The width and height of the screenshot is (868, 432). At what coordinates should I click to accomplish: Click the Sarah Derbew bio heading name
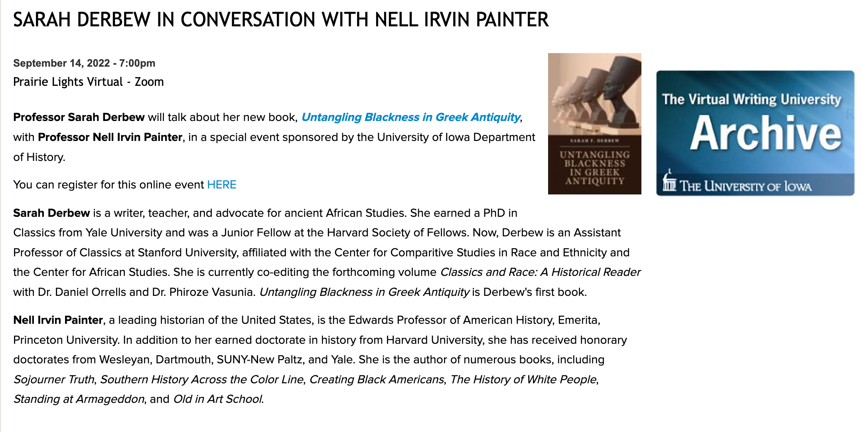pyautogui.click(x=51, y=213)
